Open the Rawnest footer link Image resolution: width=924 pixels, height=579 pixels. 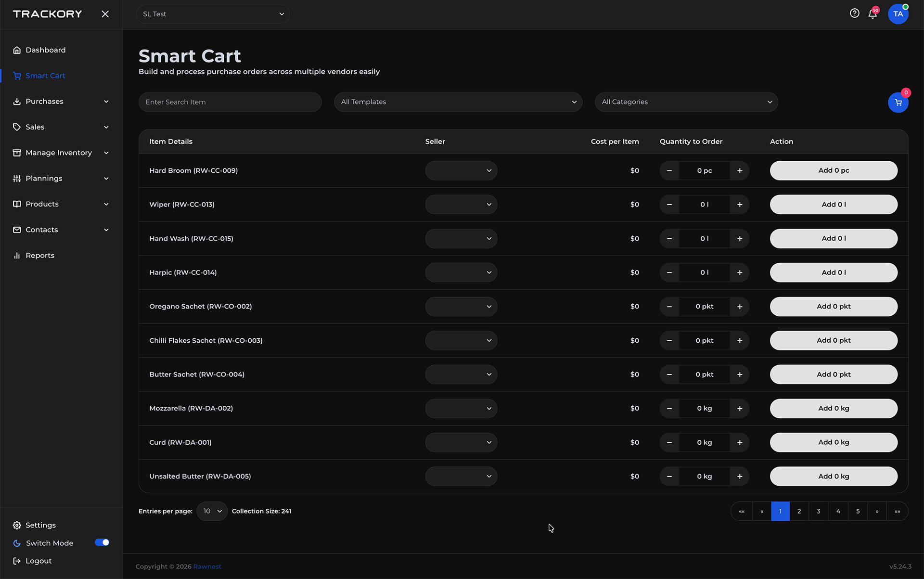coord(207,566)
